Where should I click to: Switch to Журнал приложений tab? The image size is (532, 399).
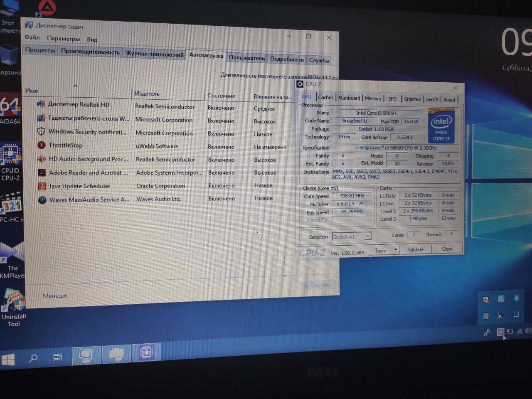(x=155, y=54)
